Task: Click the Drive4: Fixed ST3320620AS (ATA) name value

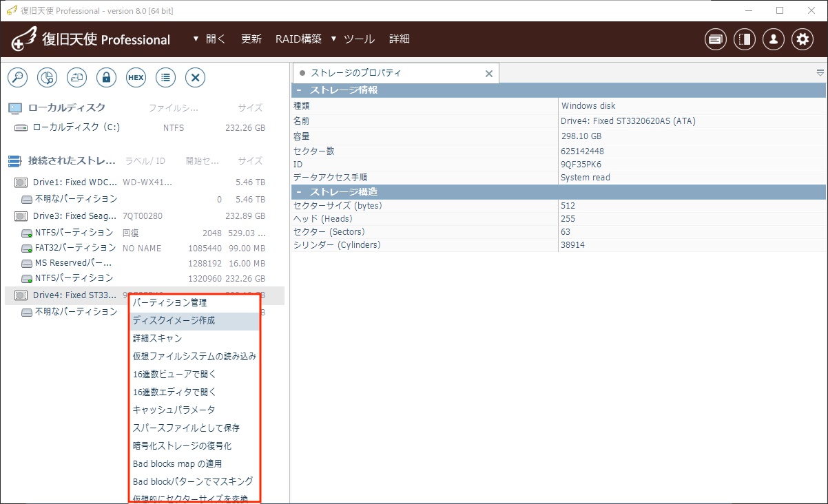Action: click(x=628, y=121)
